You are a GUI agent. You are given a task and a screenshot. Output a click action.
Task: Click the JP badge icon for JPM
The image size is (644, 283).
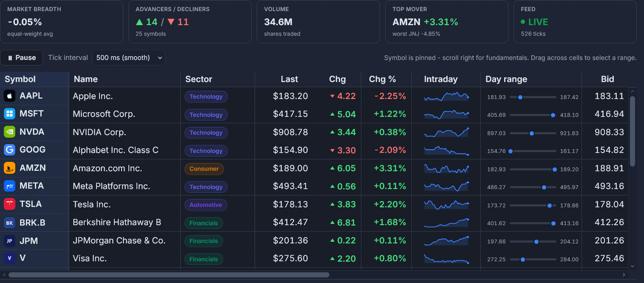click(x=10, y=241)
